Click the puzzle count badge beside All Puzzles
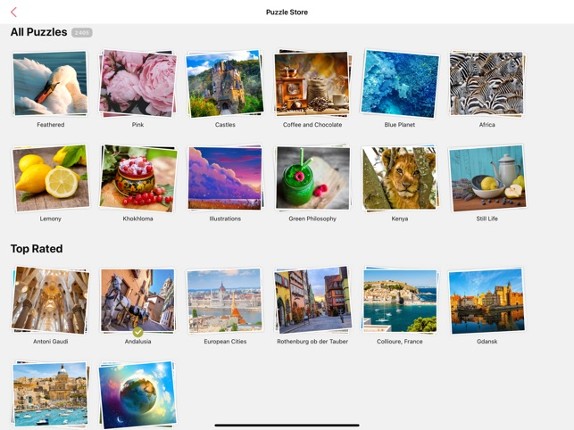Image resolution: width=574 pixels, height=430 pixels. coord(82,33)
